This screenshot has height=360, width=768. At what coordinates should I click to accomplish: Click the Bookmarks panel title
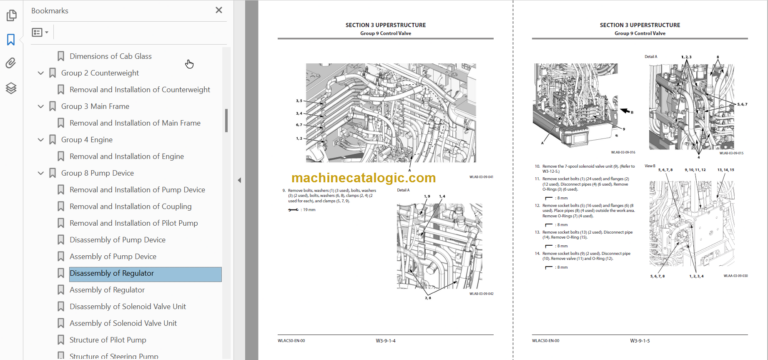click(50, 11)
